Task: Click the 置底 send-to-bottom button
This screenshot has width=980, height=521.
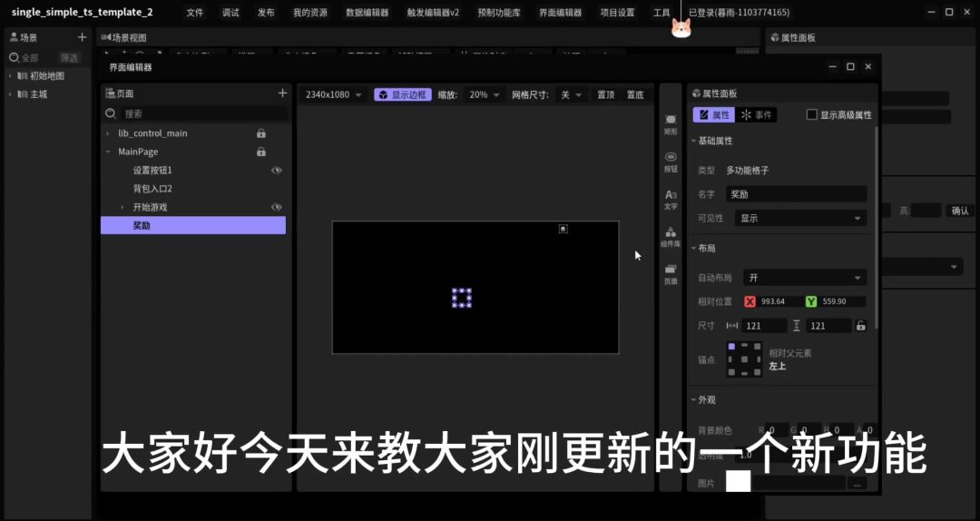Action: [635, 94]
